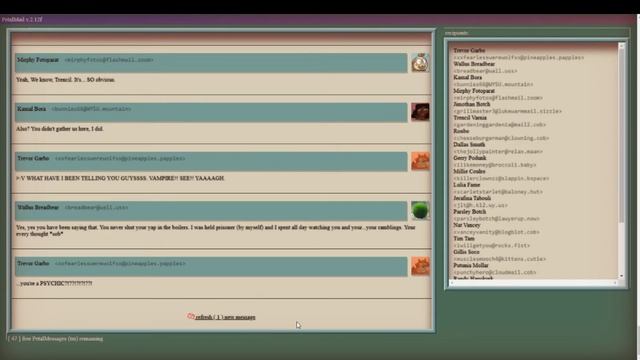This screenshot has height=360, width=640.
Task: Click Kamal Bora's name in the thread header
Action: [31, 109]
